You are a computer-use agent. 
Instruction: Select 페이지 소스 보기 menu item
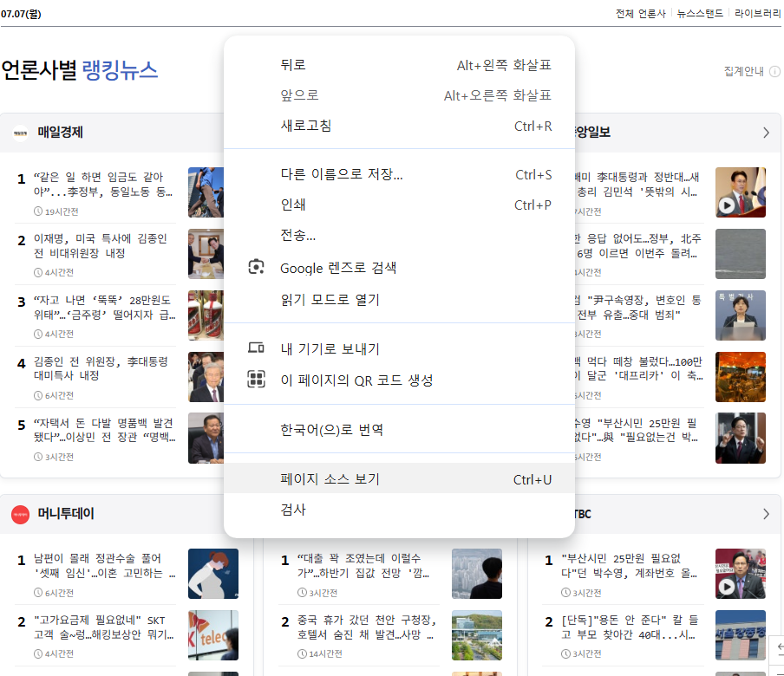coord(399,478)
